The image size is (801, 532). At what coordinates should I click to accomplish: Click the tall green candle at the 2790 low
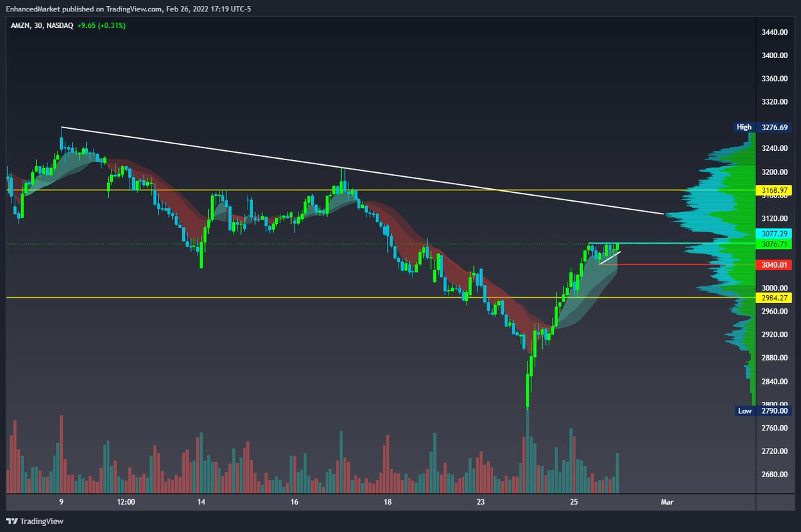point(527,391)
